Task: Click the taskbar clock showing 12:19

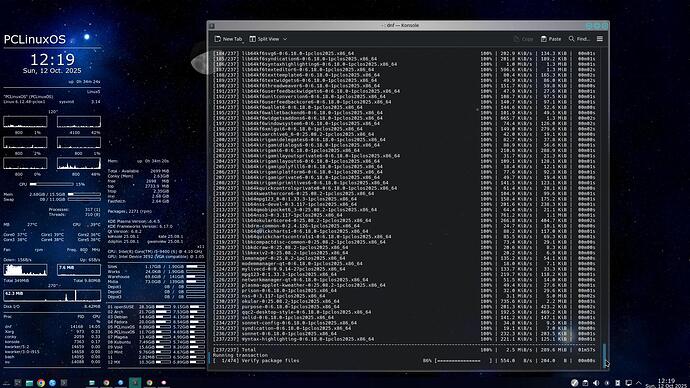Action: point(666,383)
